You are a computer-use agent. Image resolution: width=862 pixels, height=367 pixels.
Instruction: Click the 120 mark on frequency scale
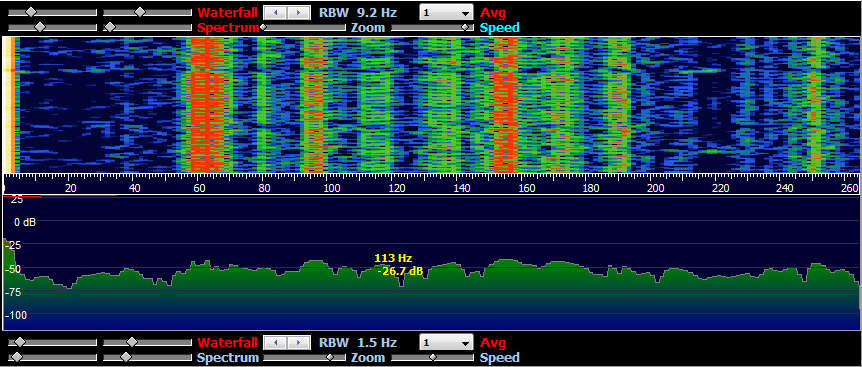tap(396, 188)
